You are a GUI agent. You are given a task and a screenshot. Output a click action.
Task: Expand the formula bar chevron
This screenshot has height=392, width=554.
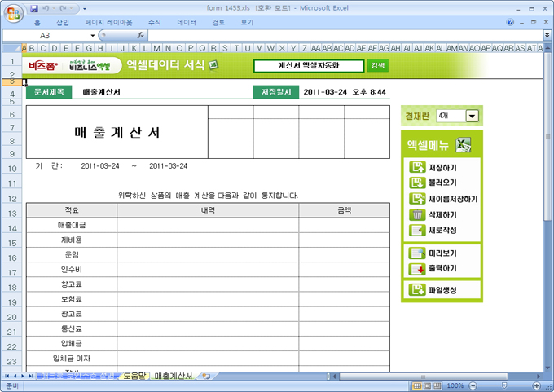(x=547, y=35)
